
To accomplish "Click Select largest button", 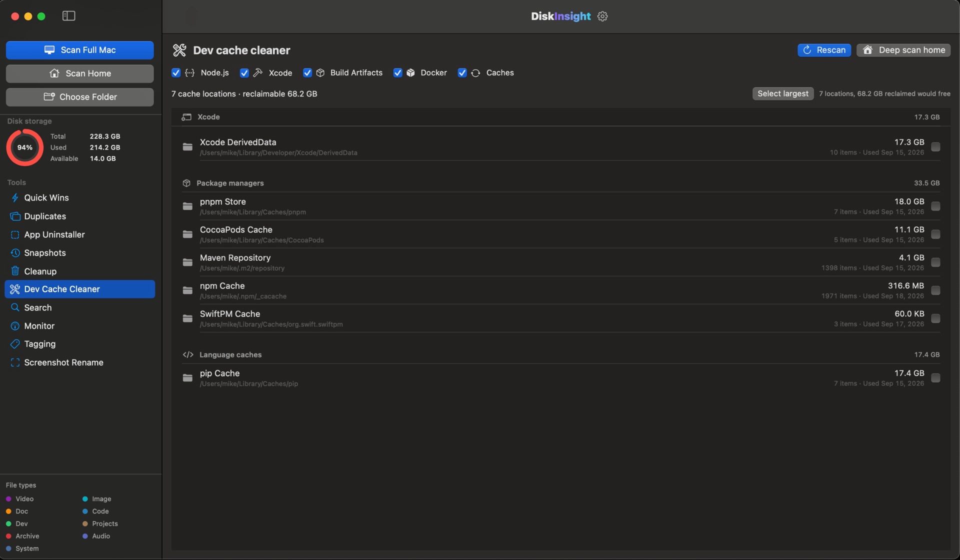I will [x=782, y=93].
